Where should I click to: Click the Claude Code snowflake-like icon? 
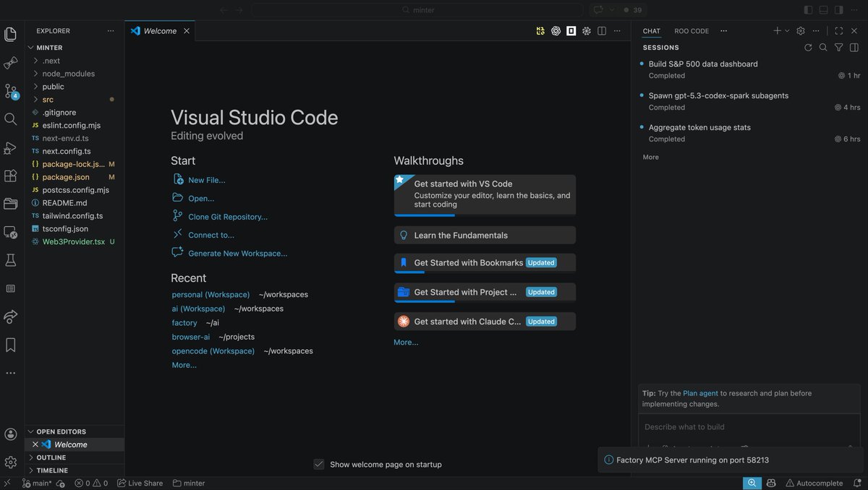click(587, 31)
